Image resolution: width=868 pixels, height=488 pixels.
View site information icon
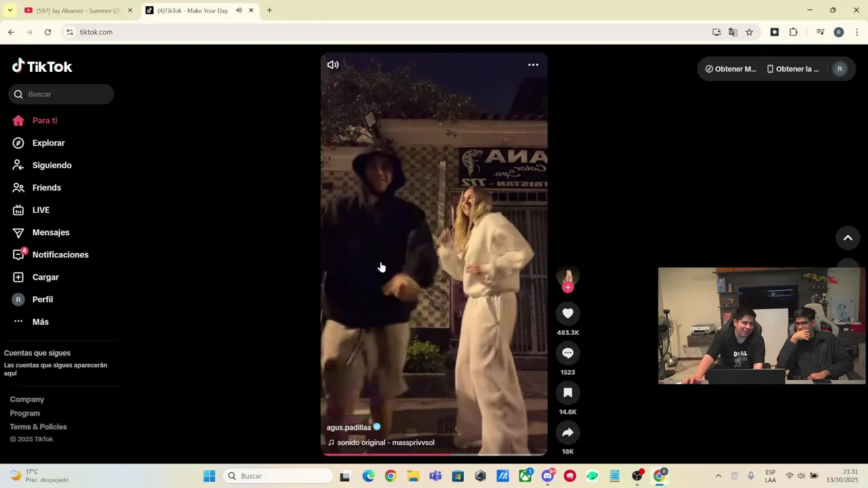click(x=69, y=32)
